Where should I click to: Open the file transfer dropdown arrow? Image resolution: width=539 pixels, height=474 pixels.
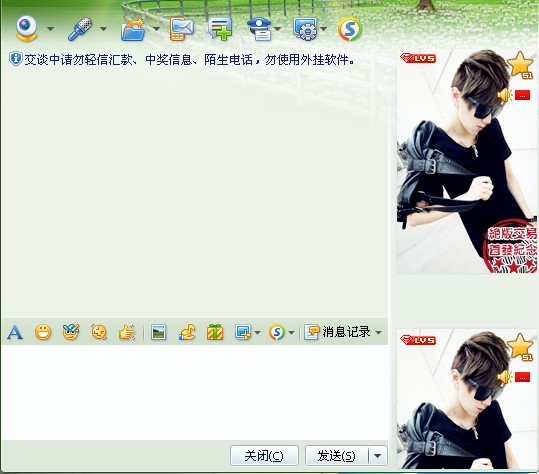click(156, 29)
